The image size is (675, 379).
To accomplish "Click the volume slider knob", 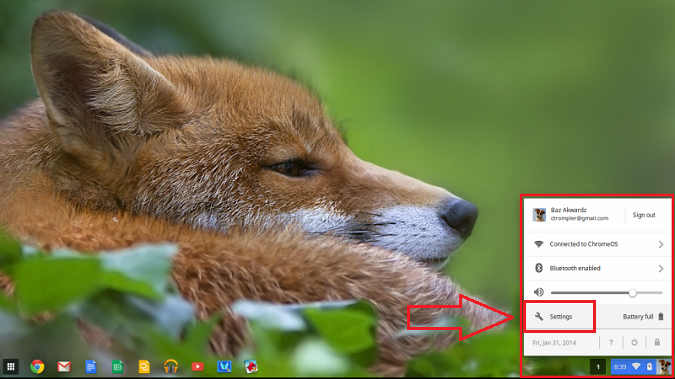I will (x=632, y=293).
